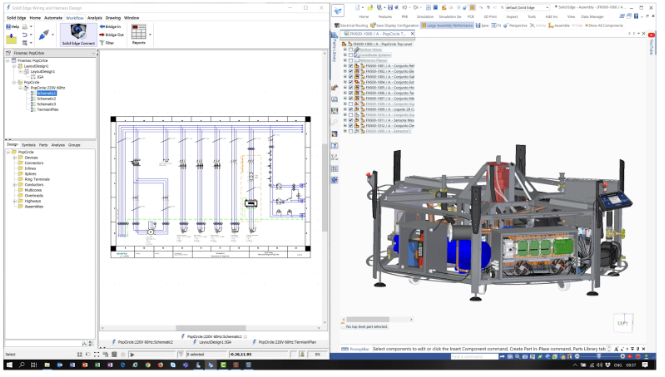Click Electrical Routing in Solid Edge toolbar
This screenshot has height=377, width=665.
pyautogui.click(x=351, y=25)
